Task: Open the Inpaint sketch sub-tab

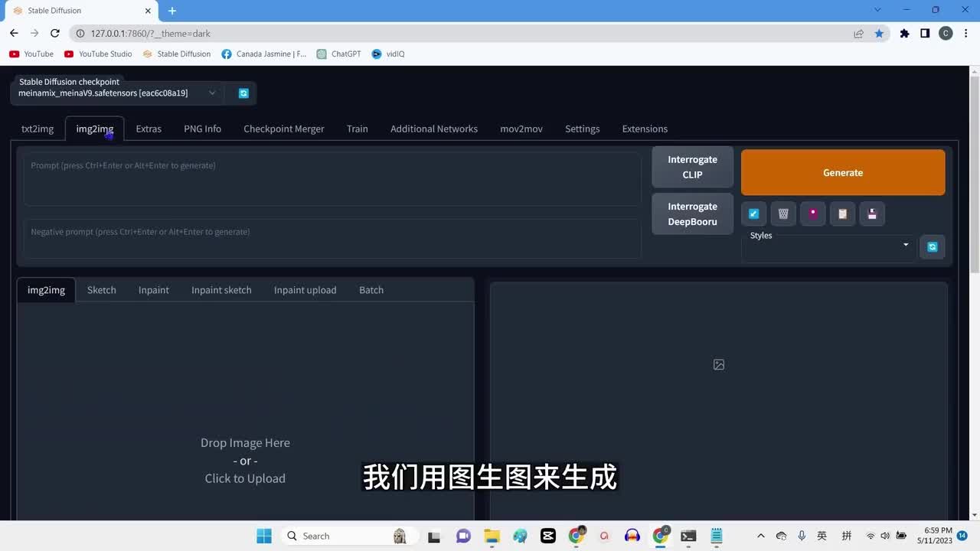Action: [x=221, y=290]
